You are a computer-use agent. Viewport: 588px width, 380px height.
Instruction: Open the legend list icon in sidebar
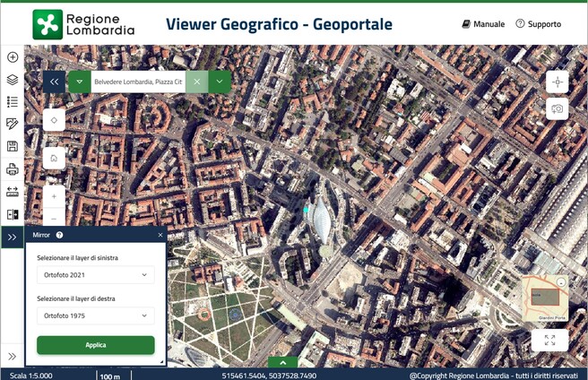click(13, 101)
